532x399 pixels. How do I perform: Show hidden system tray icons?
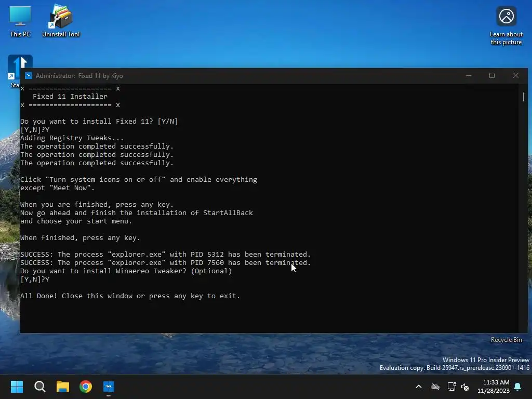419,387
